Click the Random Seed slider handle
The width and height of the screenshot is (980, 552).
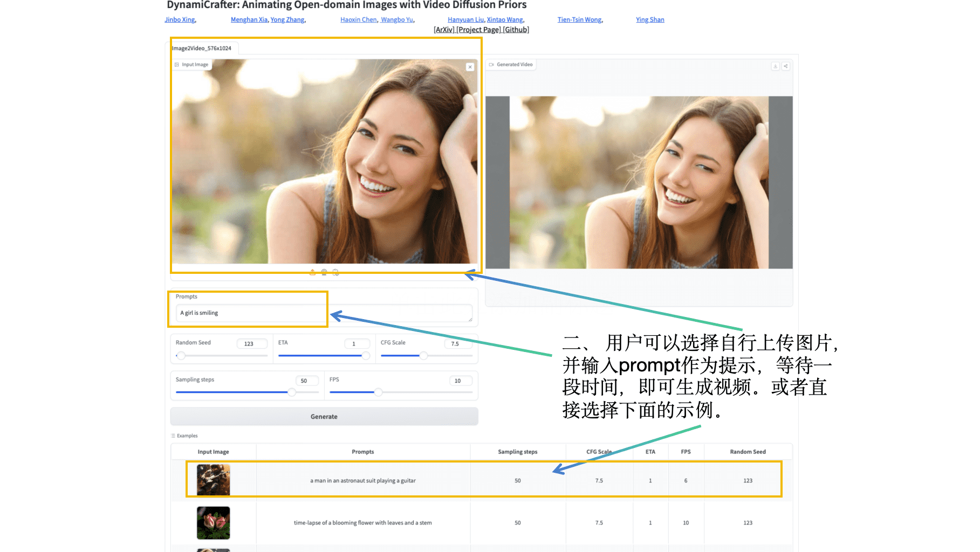point(181,356)
